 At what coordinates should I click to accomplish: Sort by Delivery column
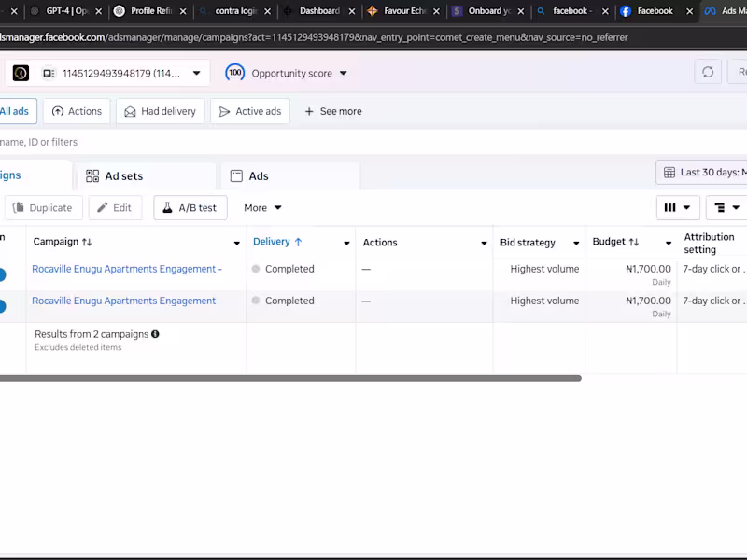click(277, 242)
